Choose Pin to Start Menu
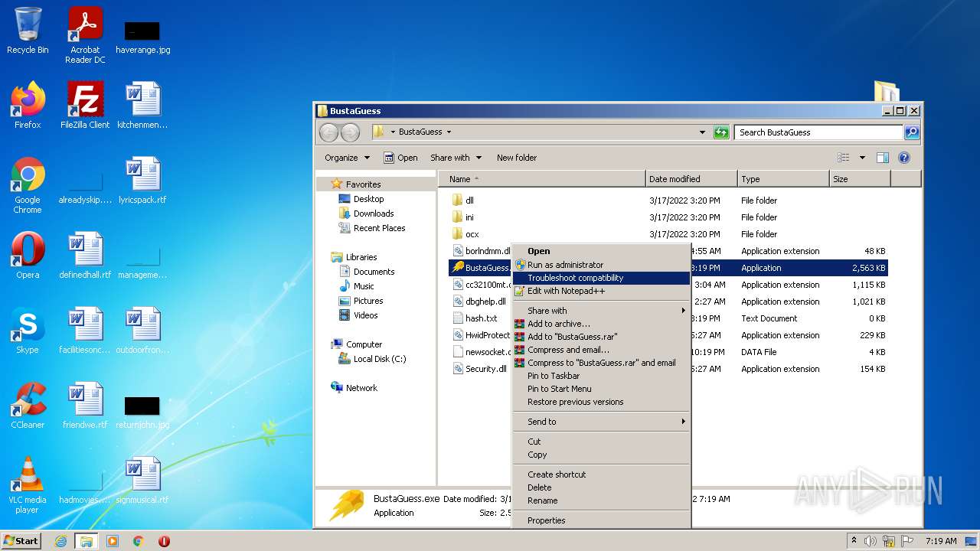The image size is (980, 551). point(601,389)
